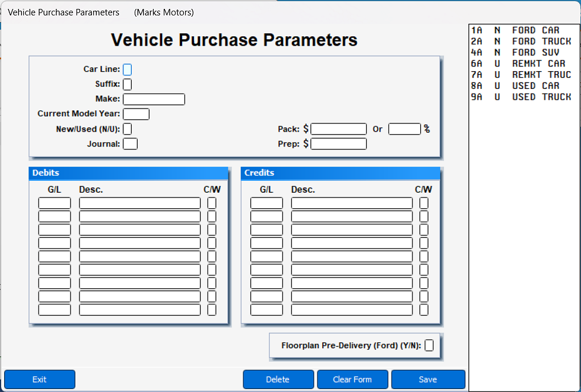Click the New/Used (N/U) field
This screenshot has height=392, width=581.
click(x=127, y=129)
